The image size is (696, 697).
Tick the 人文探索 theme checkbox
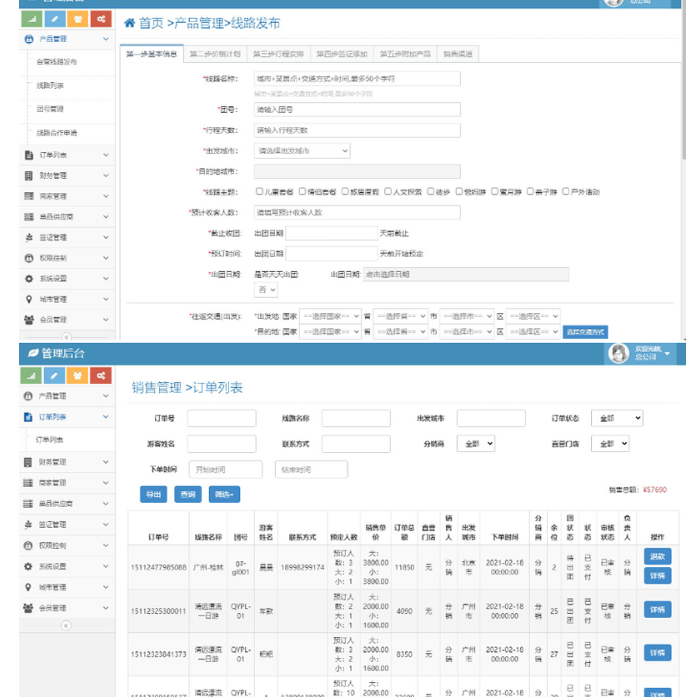coord(388,191)
